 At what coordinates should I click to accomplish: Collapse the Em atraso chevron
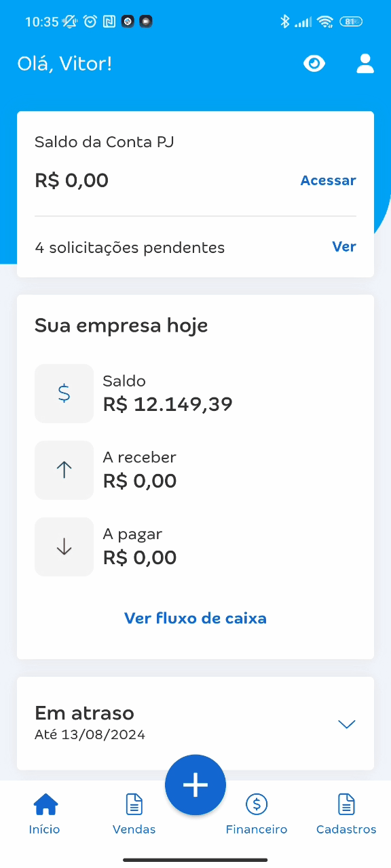pos(346,724)
